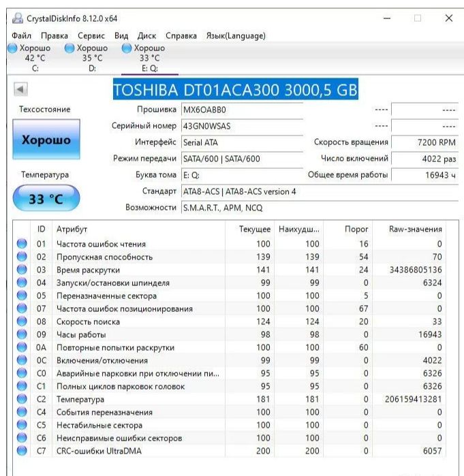Click the Наихудш... column header

coord(299,229)
